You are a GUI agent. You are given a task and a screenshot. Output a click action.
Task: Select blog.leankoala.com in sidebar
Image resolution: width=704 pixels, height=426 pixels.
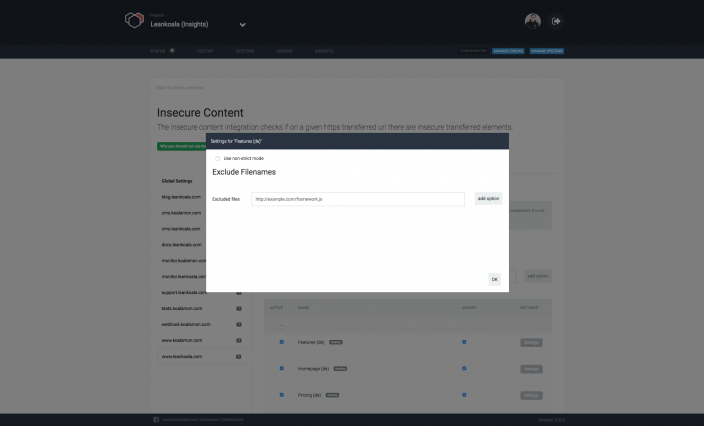pos(181,197)
